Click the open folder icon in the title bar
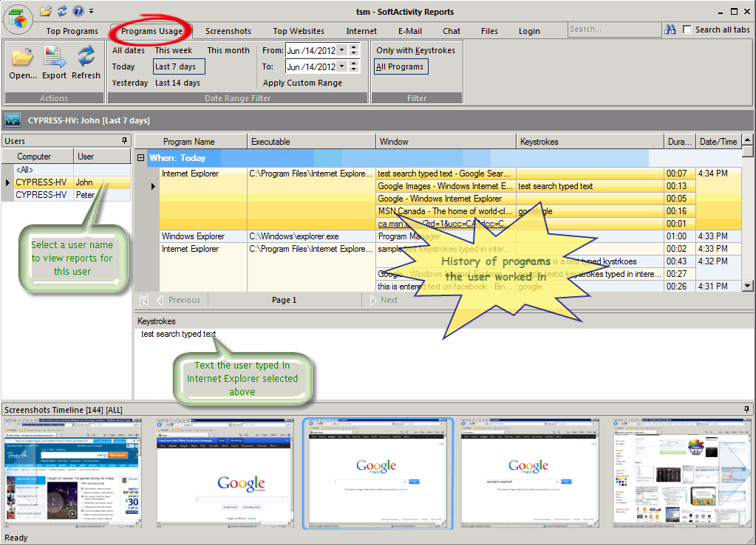 (x=46, y=11)
